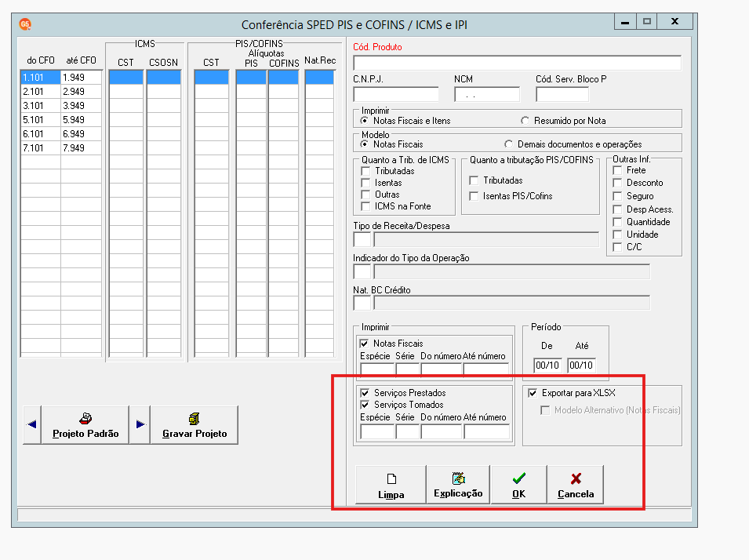Click highlighted CSOSN first cell
749x560 pixels.
pos(164,78)
